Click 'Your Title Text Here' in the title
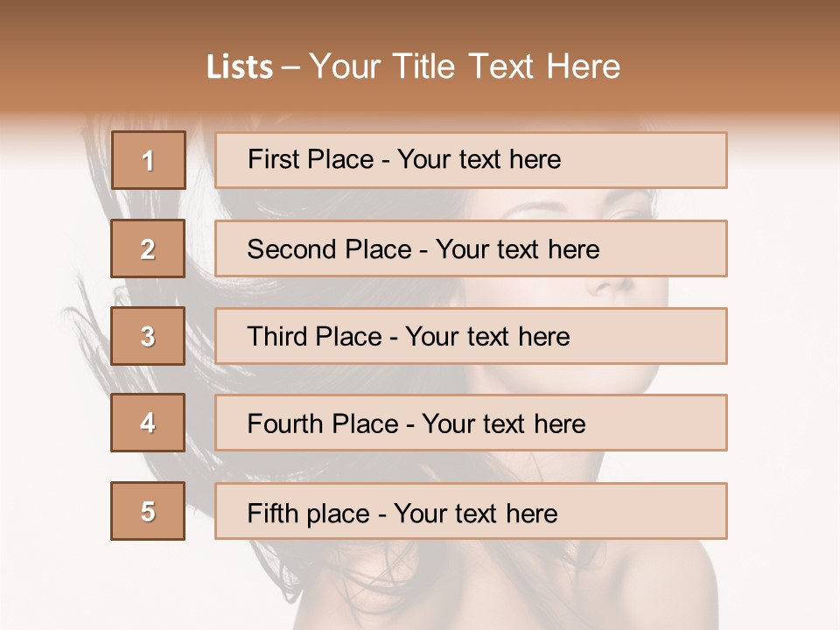The width and height of the screenshot is (840, 630). (465, 66)
